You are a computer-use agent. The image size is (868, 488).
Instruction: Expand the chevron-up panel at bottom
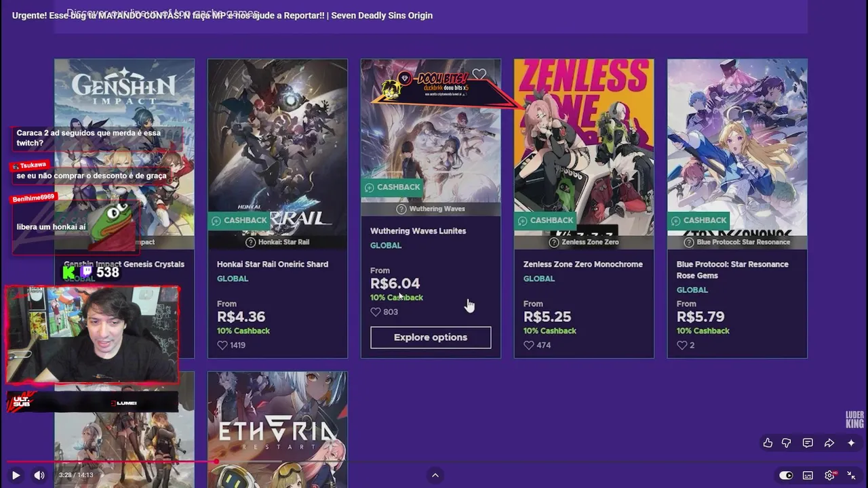pos(435,475)
